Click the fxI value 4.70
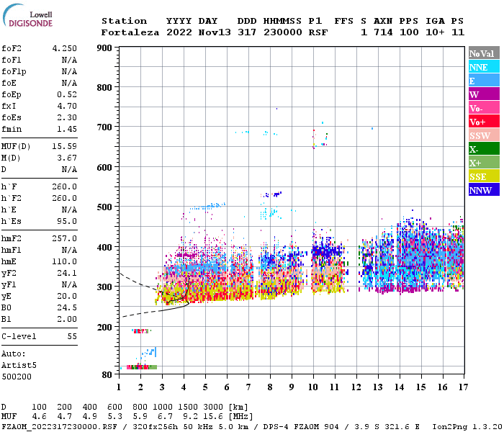The image size is (504, 432). pos(67,106)
